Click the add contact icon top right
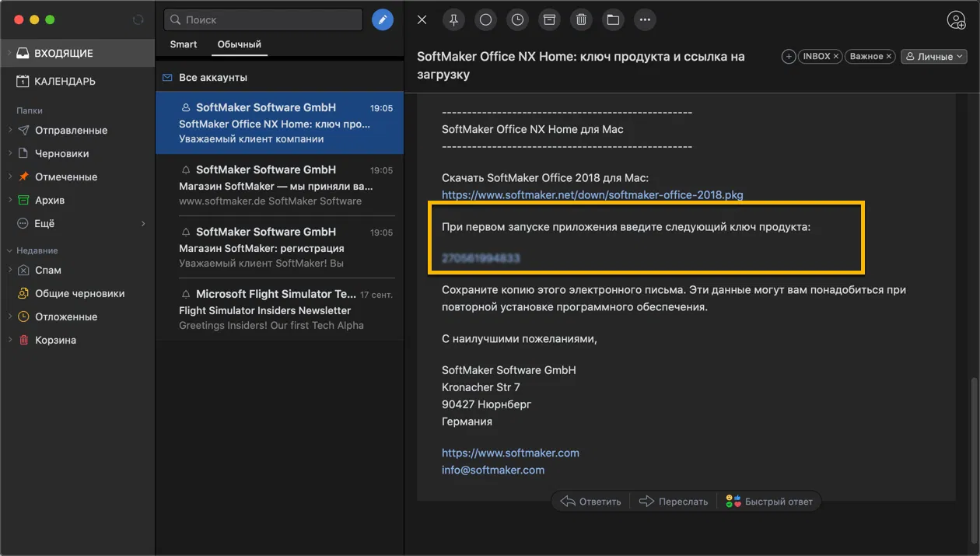 pyautogui.click(x=956, y=20)
